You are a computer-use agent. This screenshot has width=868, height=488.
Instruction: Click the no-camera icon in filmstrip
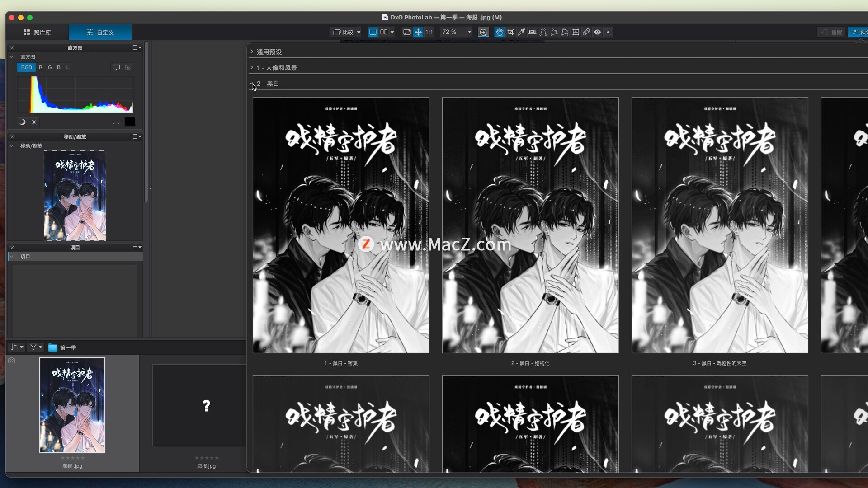click(12, 361)
